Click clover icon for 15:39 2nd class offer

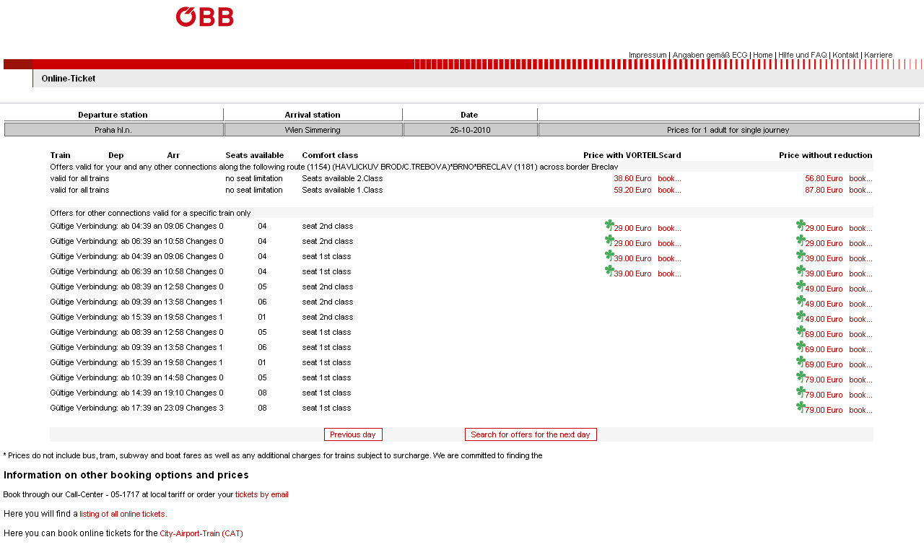801,316
